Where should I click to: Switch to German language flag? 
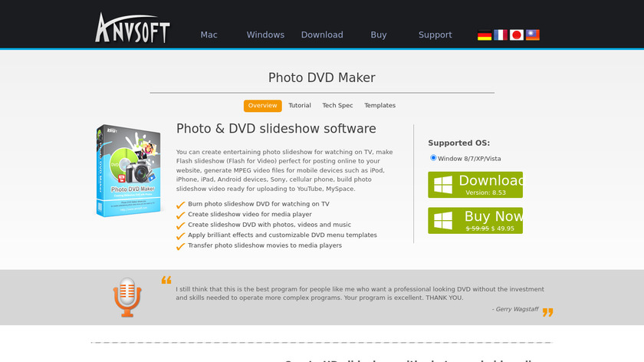tap(485, 35)
